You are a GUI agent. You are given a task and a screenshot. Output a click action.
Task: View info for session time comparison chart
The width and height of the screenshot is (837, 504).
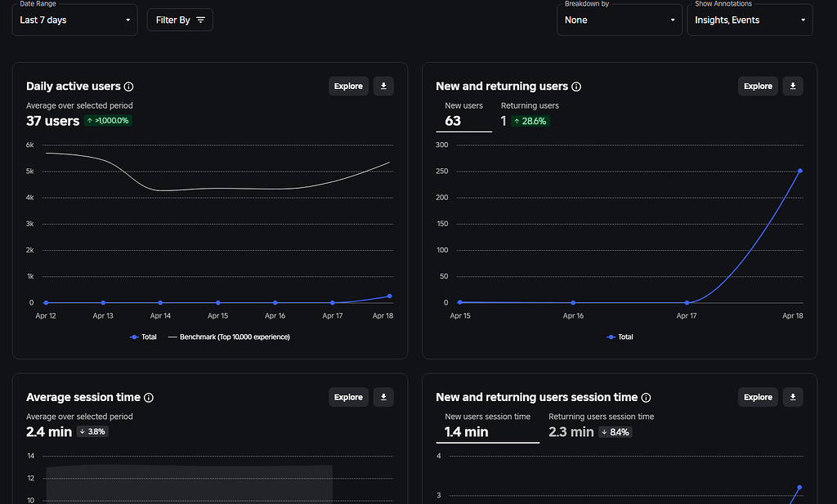click(647, 398)
